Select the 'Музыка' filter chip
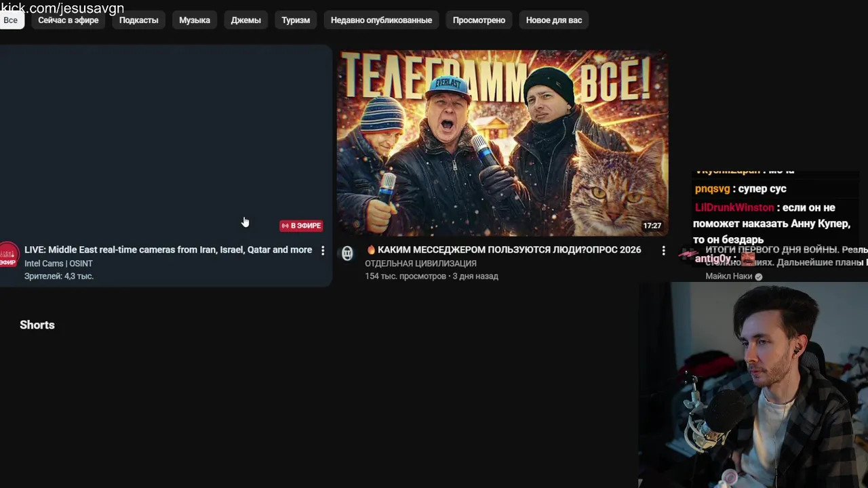 click(195, 20)
